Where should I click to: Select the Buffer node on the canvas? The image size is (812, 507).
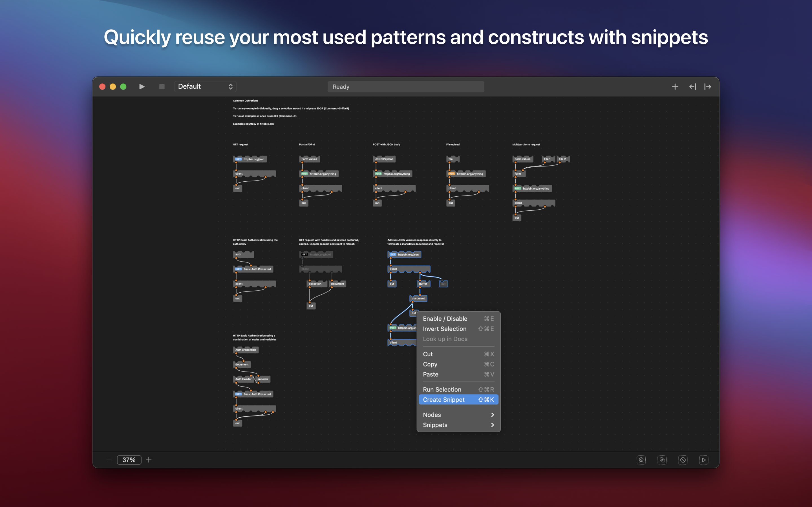point(423,284)
